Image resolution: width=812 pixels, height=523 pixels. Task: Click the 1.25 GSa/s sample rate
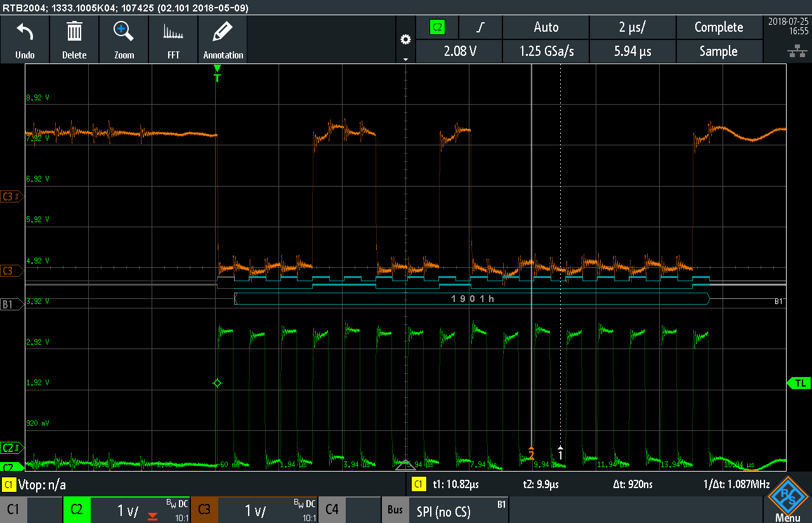click(x=546, y=51)
